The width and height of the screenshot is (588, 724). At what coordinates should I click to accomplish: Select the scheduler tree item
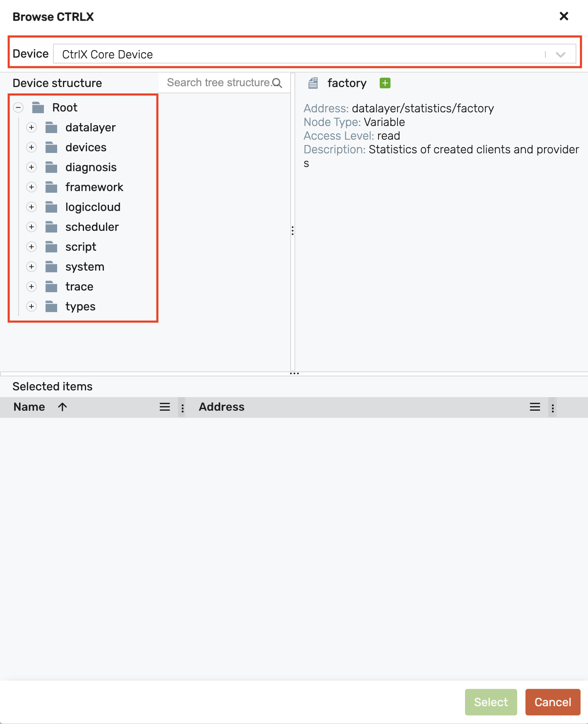pos(92,227)
